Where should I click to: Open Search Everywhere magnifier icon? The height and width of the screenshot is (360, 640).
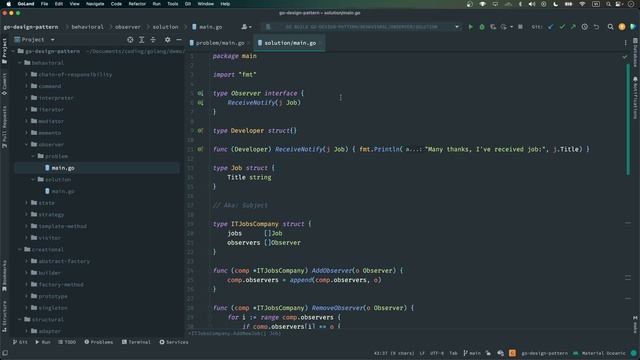[610, 27]
